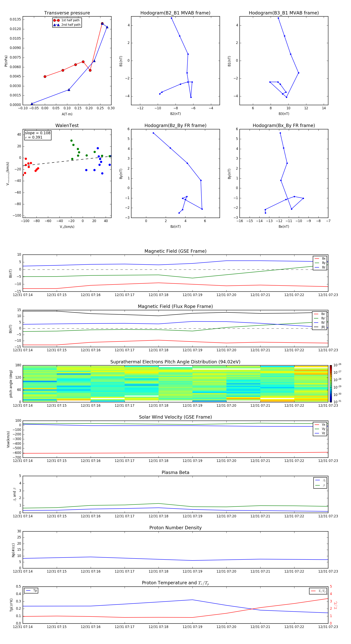The height and width of the screenshot is (644, 351).
Task: Click the red 'Te/Tp' legend entry
Action: pyautogui.click(x=318, y=591)
